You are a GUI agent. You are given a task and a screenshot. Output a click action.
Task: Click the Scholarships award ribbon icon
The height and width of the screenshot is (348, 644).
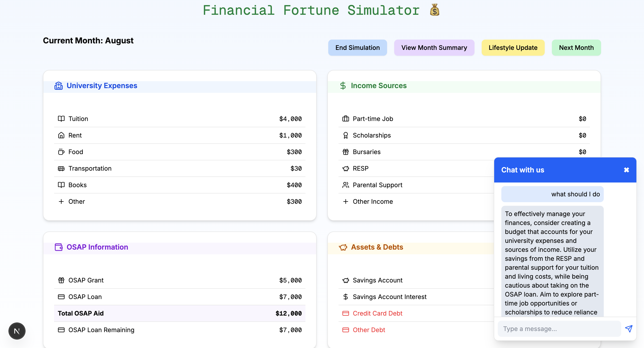pos(345,135)
